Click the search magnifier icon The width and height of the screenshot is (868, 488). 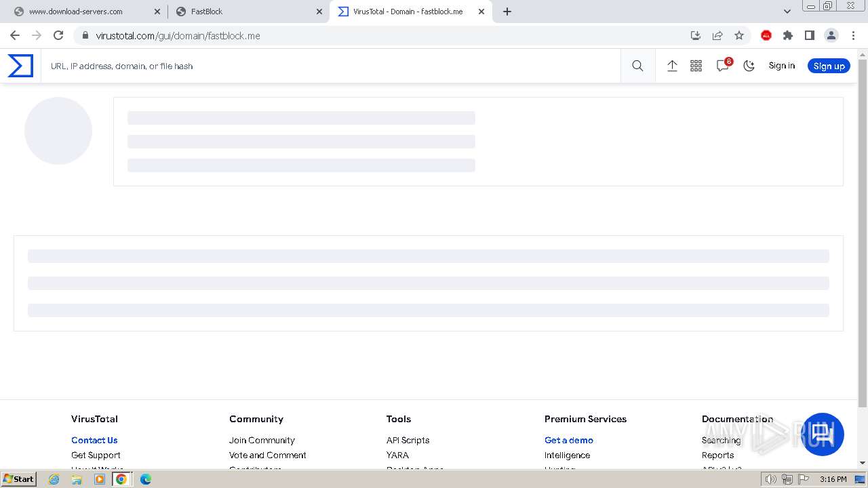coord(637,66)
